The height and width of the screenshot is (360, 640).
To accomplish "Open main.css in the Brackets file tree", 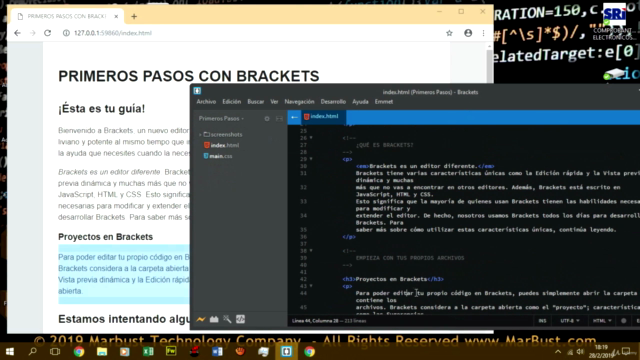I will (221, 156).
